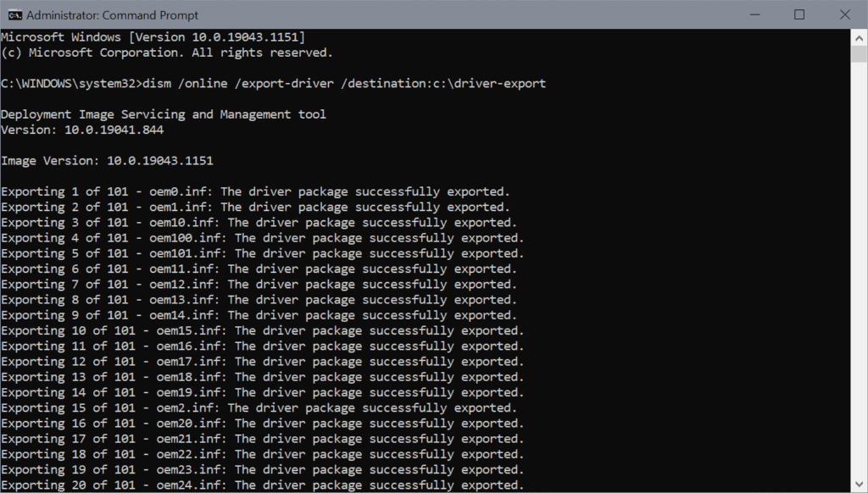The height and width of the screenshot is (493, 868).
Task: Click the Command Prompt icon in title bar
Action: click(14, 14)
